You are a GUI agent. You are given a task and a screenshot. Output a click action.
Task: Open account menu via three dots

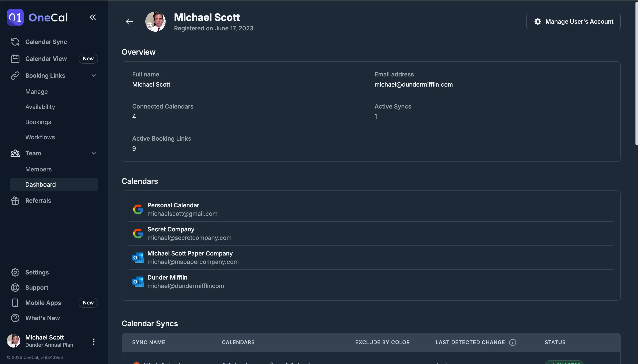pos(94,341)
